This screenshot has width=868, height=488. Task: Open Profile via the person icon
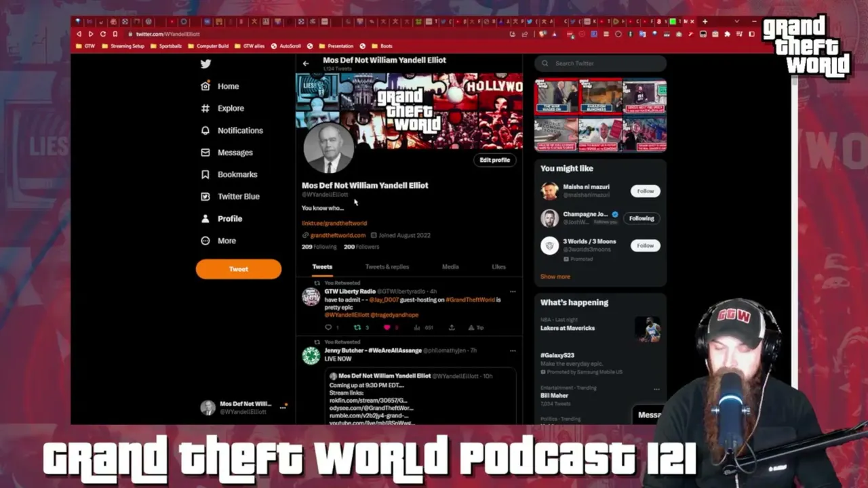click(x=205, y=219)
